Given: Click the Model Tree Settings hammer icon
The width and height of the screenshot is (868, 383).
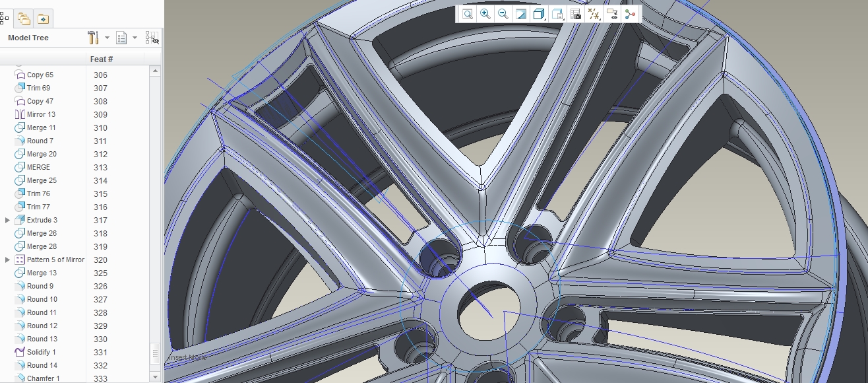Looking at the screenshot, I should coord(93,38).
